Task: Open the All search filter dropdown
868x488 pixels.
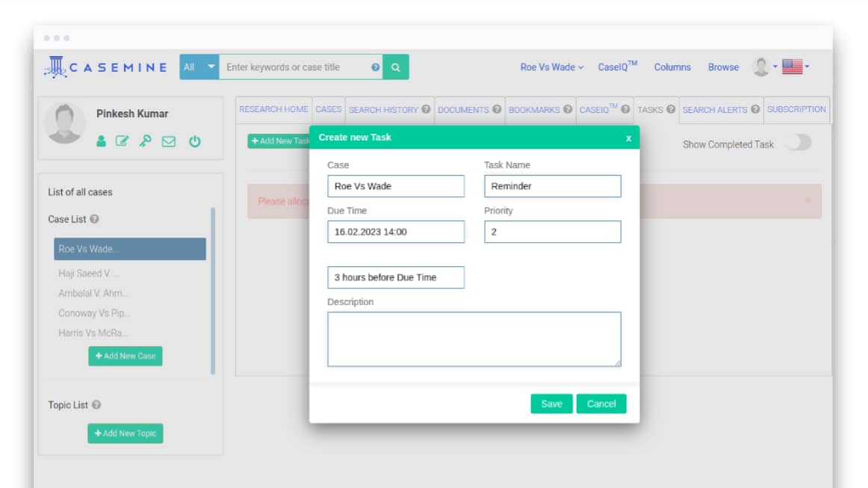Action: tap(199, 67)
